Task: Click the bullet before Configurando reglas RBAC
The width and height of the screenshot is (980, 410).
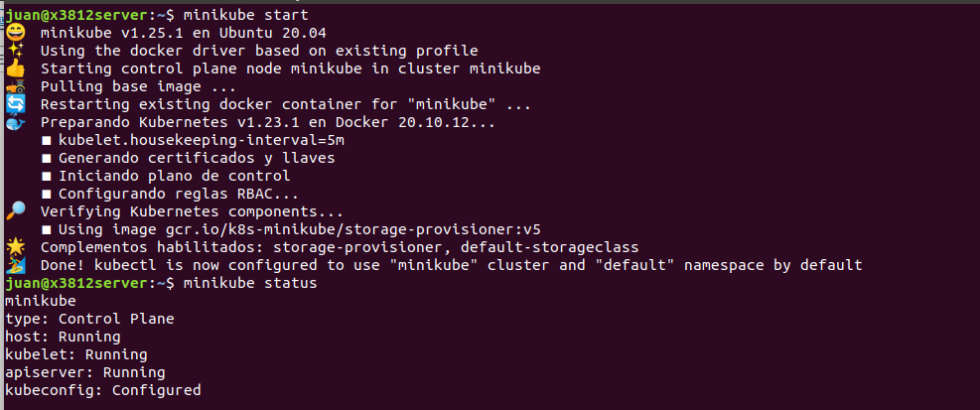Action: click(x=46, y=194)
